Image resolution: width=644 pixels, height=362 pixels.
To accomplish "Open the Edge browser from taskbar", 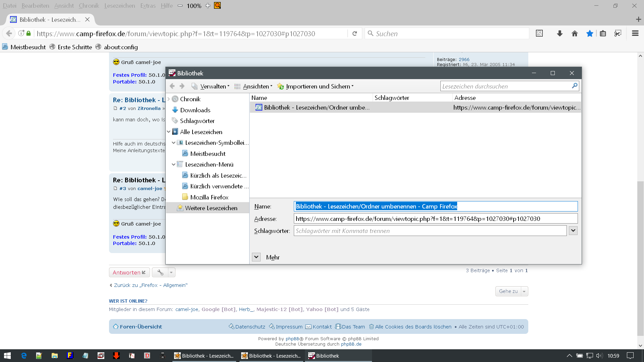I will click(x=24, y=356).
